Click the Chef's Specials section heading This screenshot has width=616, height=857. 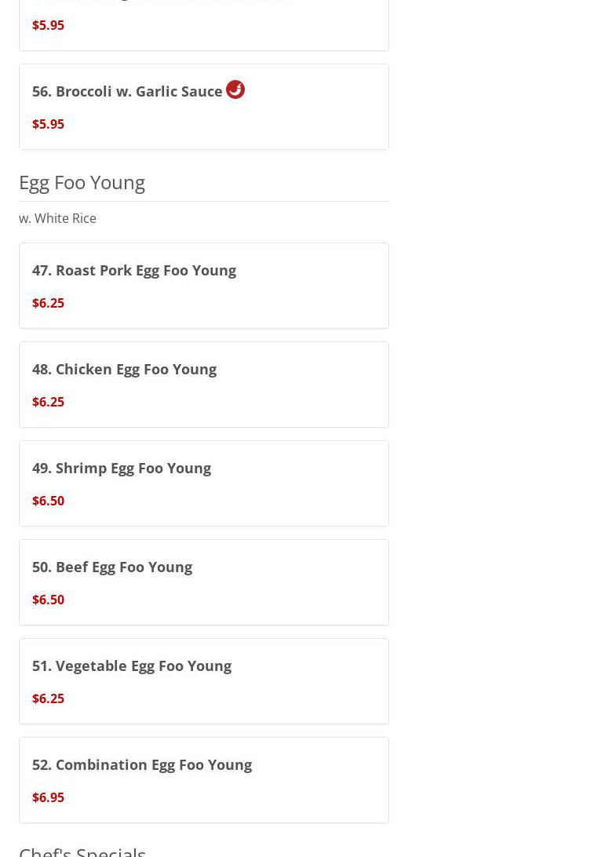pos(82,851)
